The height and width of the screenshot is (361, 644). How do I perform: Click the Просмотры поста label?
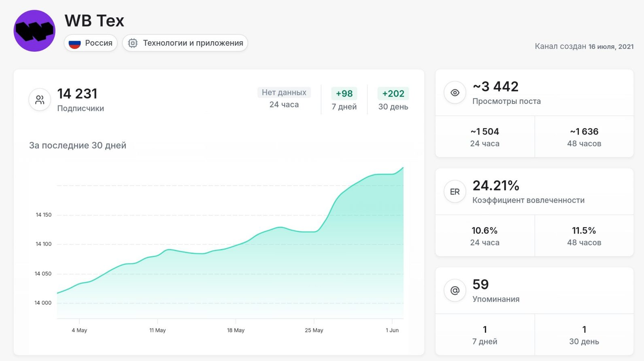(506, 101)
